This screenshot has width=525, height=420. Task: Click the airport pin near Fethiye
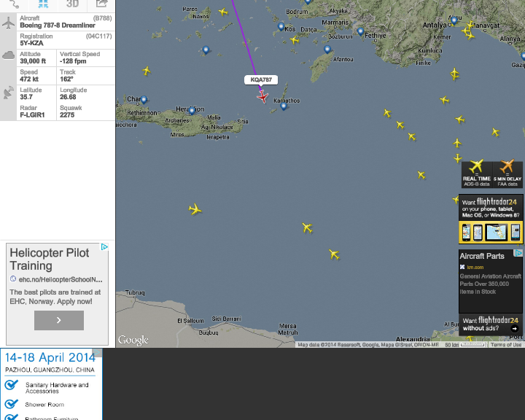[x=360, y=31]
